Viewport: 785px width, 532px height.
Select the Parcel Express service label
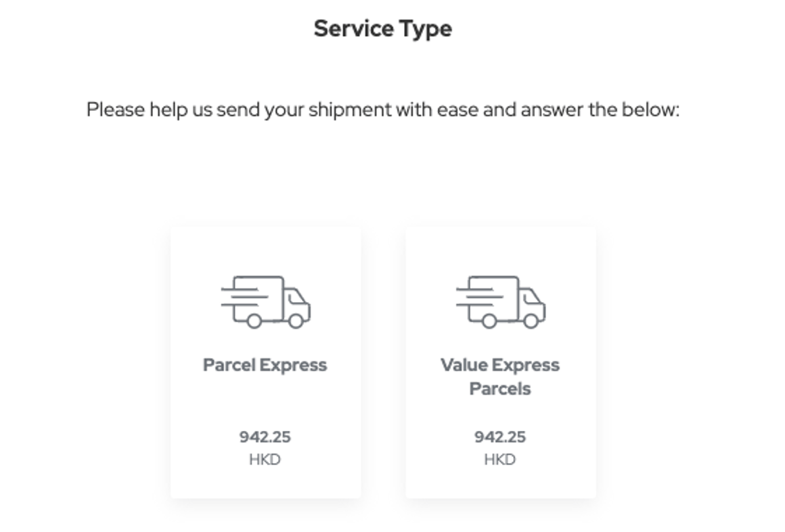click(265, 365)
